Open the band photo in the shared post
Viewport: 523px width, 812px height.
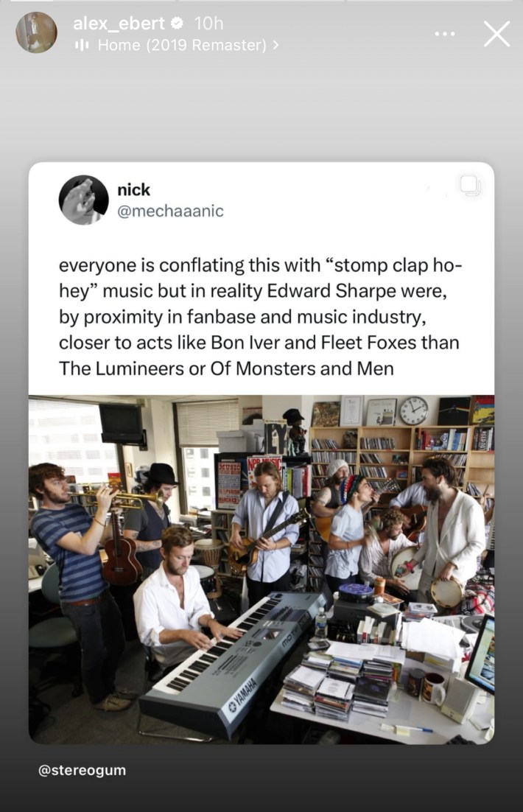(261, 570)
